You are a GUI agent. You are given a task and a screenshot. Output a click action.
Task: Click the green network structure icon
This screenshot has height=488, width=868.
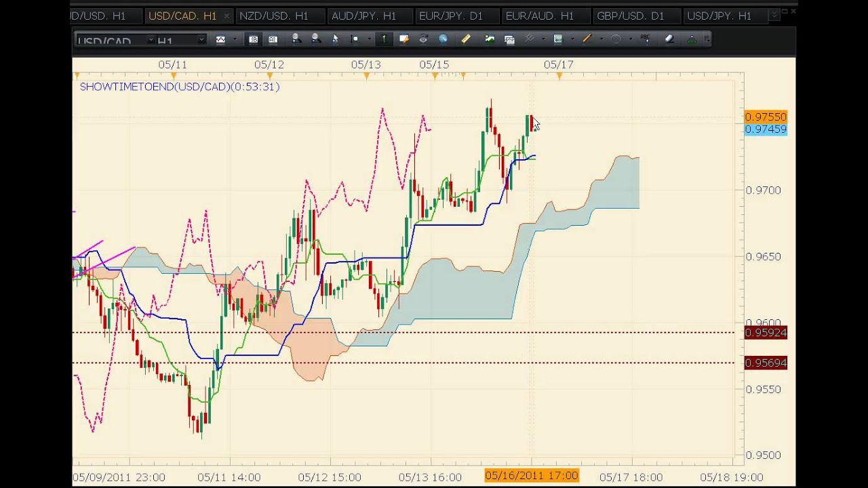tap(692, 39)
